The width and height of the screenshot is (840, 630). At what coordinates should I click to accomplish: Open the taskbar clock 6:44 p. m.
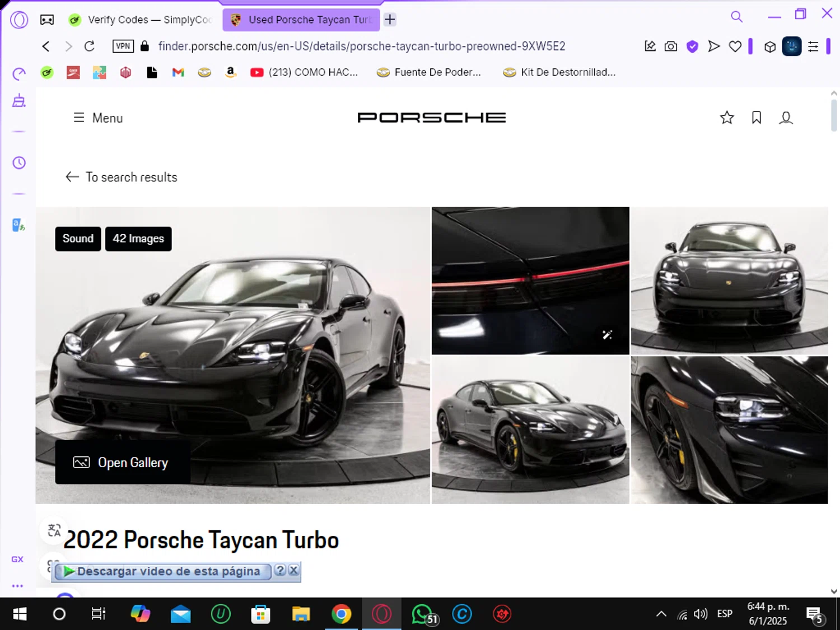(x=768, y=614)
